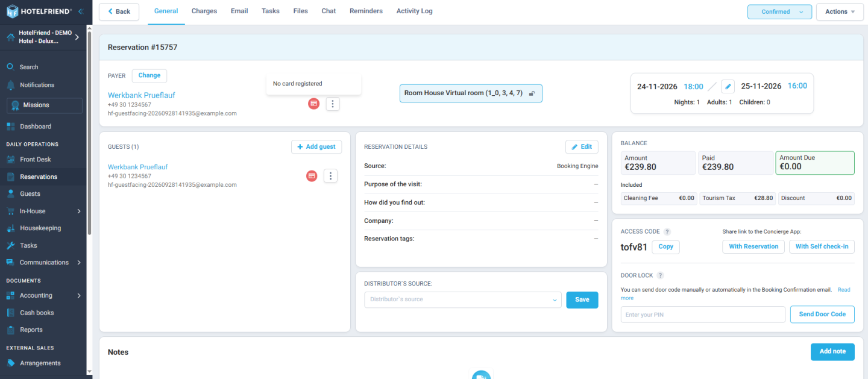This screenshot has height=379, width=868.
Task: Expand Accounting submenu
Action: (79, 296)
